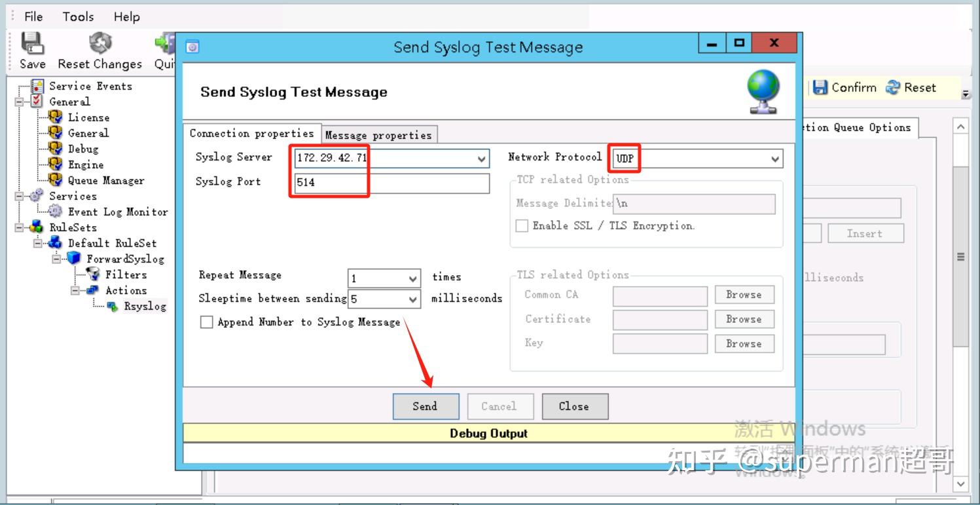Open the Network Protocol dropdown
The height and width of the screenshot is (505, 980).
[x=775, y=159]
